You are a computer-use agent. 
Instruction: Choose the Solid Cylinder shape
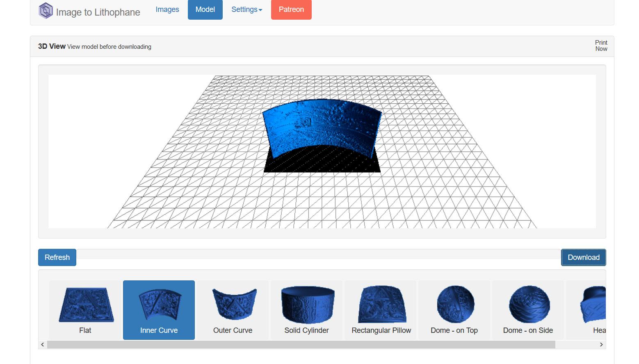(306, 310)
